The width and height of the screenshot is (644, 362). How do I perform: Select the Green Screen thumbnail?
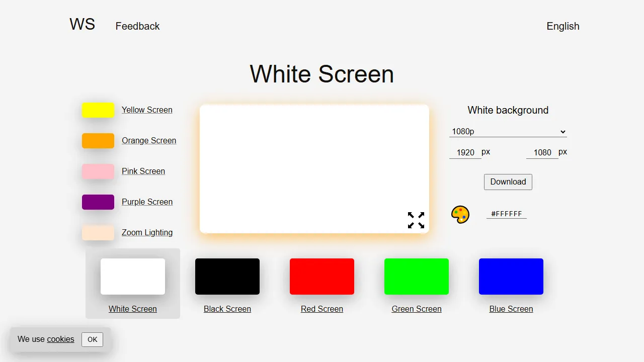coord(416,276)
